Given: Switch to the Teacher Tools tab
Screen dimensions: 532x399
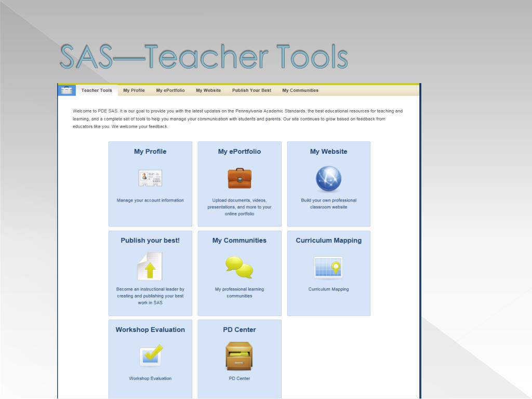Looking at the screenshot, I should (x=97, y=90).
